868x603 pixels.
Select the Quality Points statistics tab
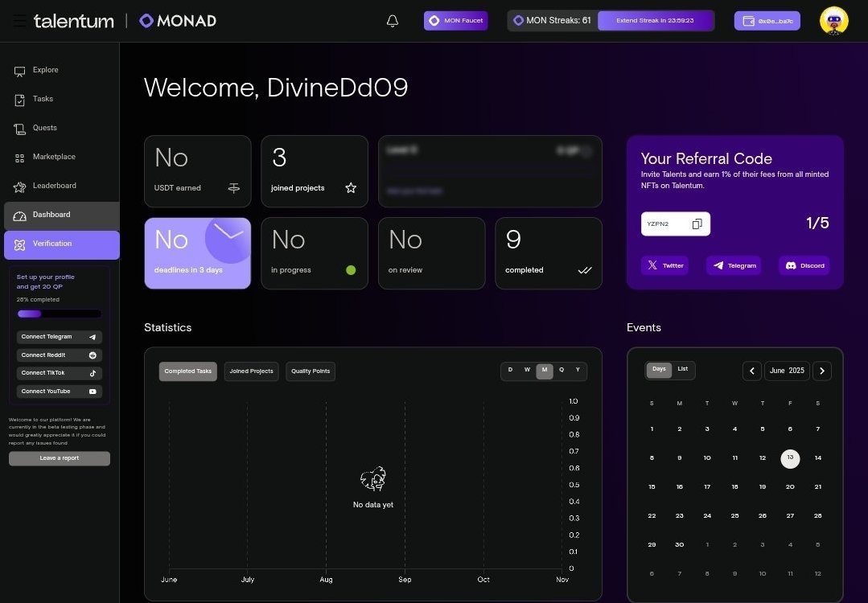point(311,371)
